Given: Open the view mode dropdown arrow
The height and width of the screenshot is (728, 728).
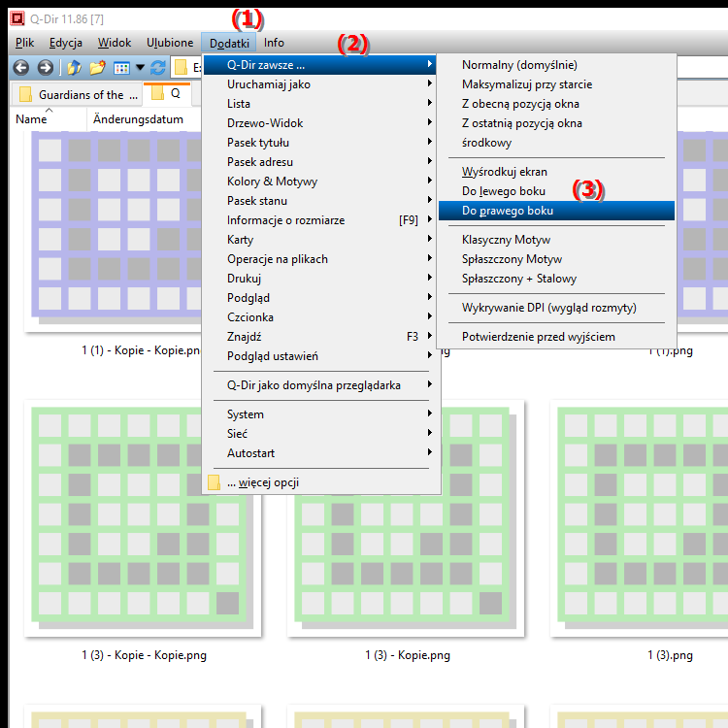Looking at the screenshot, I should point(140,68).
